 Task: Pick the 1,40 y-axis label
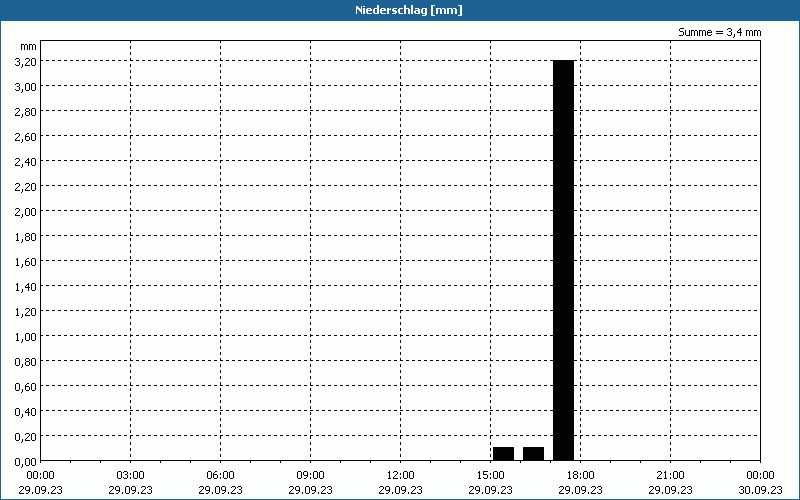pyautogui.click(x=26, y=286)
